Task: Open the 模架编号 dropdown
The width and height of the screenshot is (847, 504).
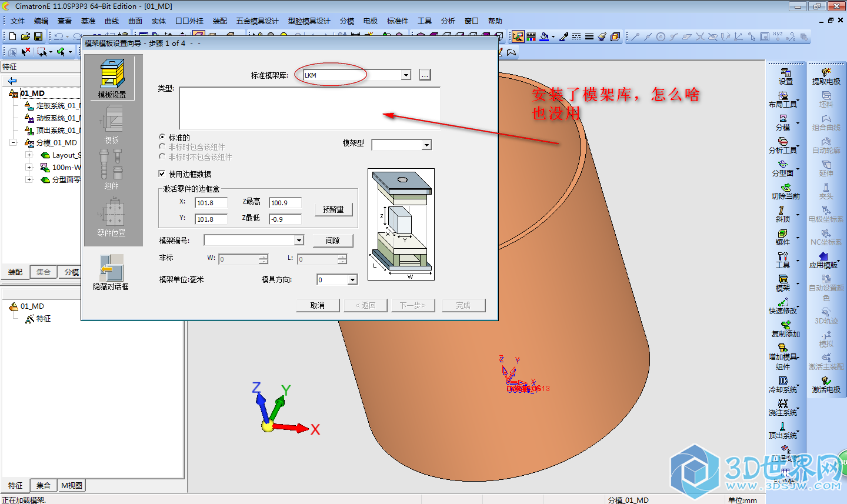Action: (x=299, y=240)
